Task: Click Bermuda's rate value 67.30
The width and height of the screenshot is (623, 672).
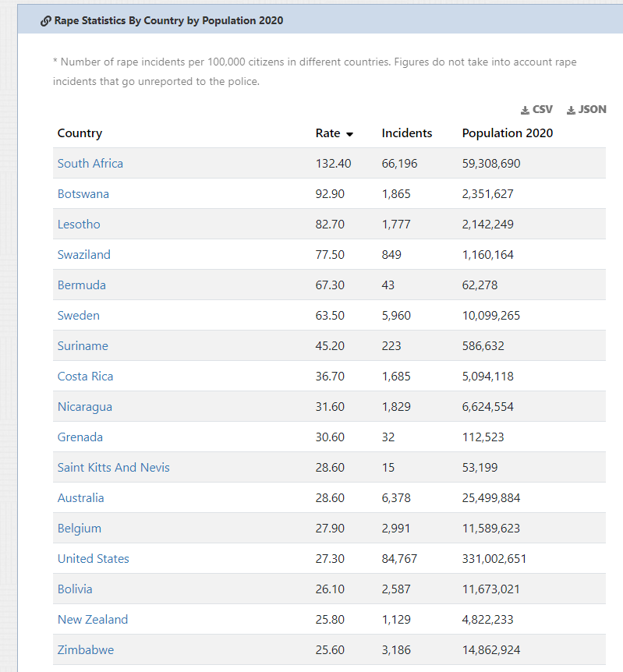Action: click(330, 285)
